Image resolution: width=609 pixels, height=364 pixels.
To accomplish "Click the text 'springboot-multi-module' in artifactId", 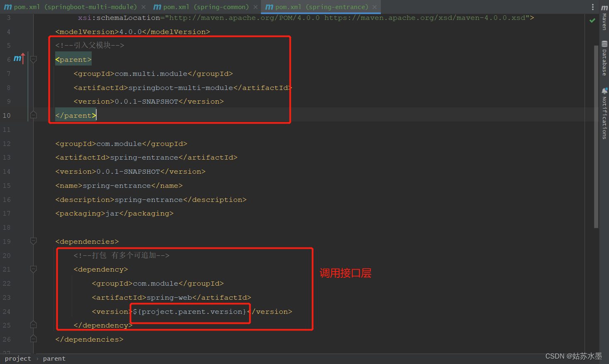I will tap(181, 87).
